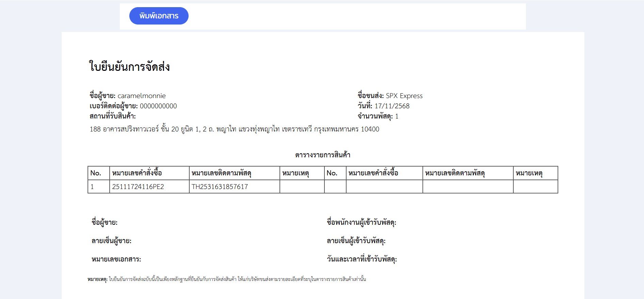Image resolution: width=644 pixels, height=299 pixels.
Task: Click the rightmost หมายเหตุ column header
Action: 529,173
